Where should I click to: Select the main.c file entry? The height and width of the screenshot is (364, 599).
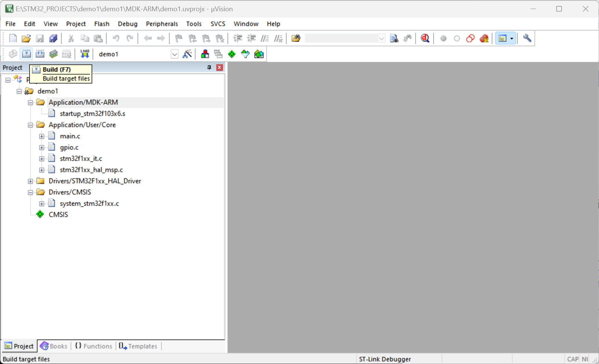[70, 136]
